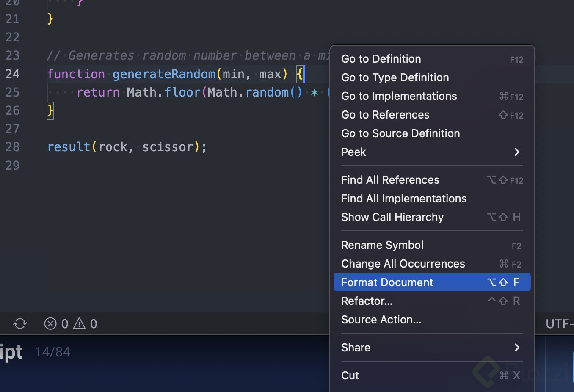Click the errors count icon in status bar

(x=50, y=324)
